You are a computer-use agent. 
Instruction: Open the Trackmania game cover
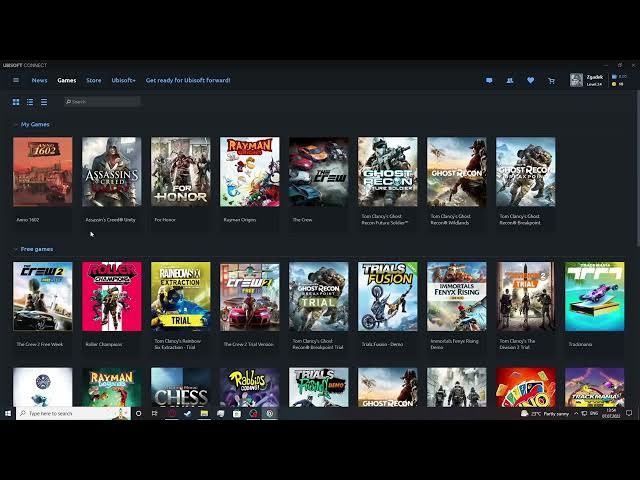[x=594, y=296]
